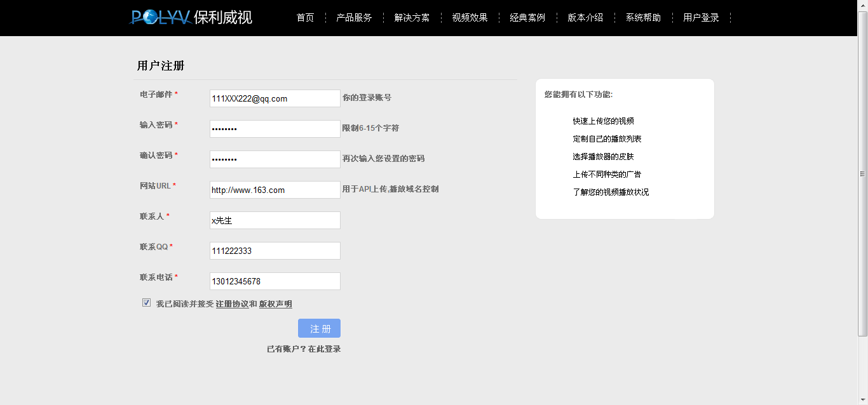Click the 输入密码 password field
The width and height of the screenshot is (868, 405).
pos(275,129)
